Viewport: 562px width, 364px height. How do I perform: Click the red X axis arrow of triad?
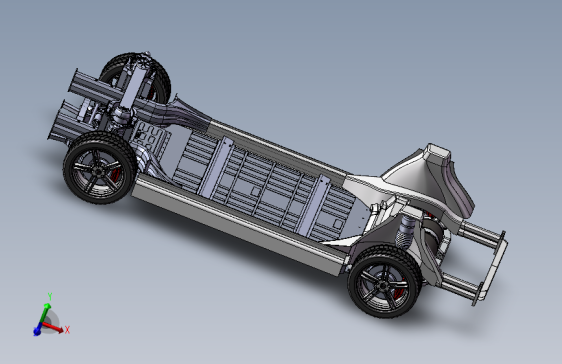tap(53, 327)
